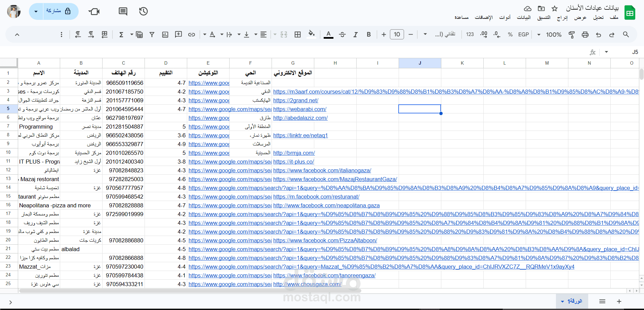This screenshot has height=310, width=644.
Task: Open horizontal align options
Action: 264,34
